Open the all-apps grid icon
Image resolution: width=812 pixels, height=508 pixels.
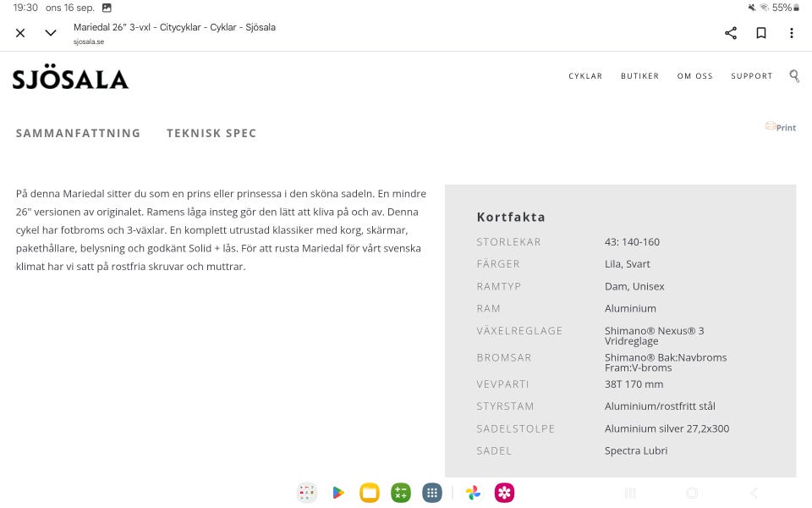432,493
